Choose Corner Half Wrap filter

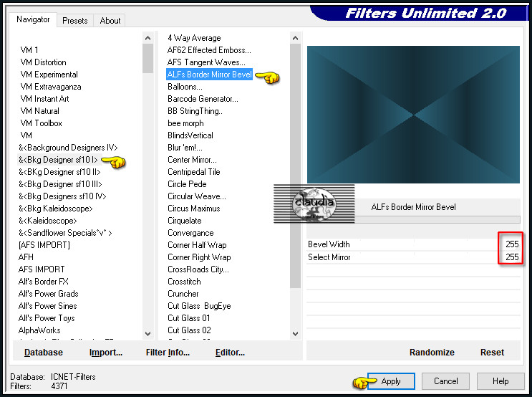click(197, 245)
